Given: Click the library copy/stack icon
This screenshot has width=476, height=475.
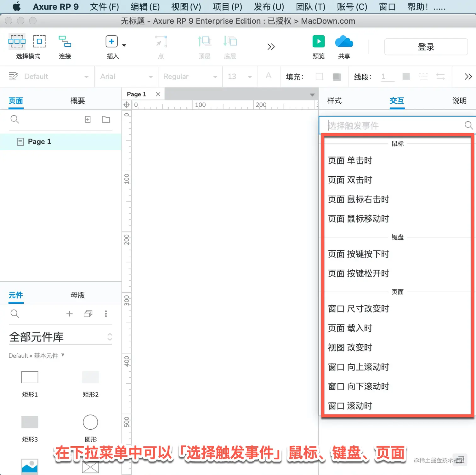Looking at the screenshot, I should click(88, 314).
